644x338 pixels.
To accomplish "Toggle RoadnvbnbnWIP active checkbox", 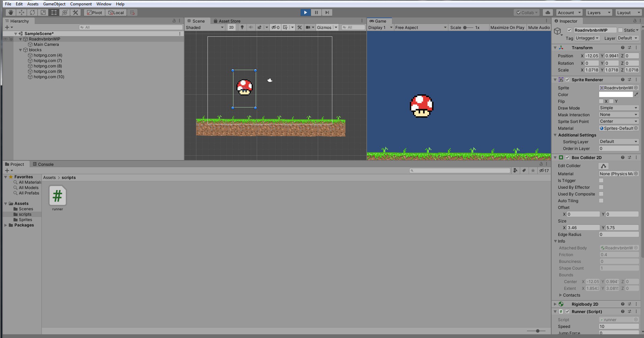I will pyautogui.click(x=569, y=30).
